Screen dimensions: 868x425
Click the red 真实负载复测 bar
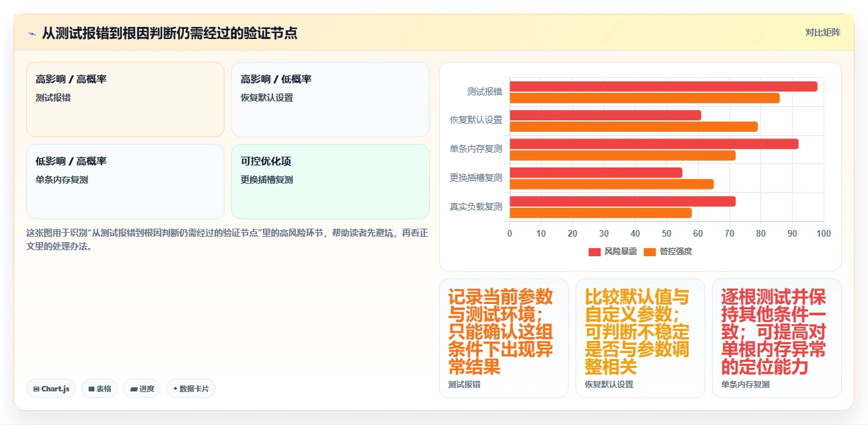(623, 201)
